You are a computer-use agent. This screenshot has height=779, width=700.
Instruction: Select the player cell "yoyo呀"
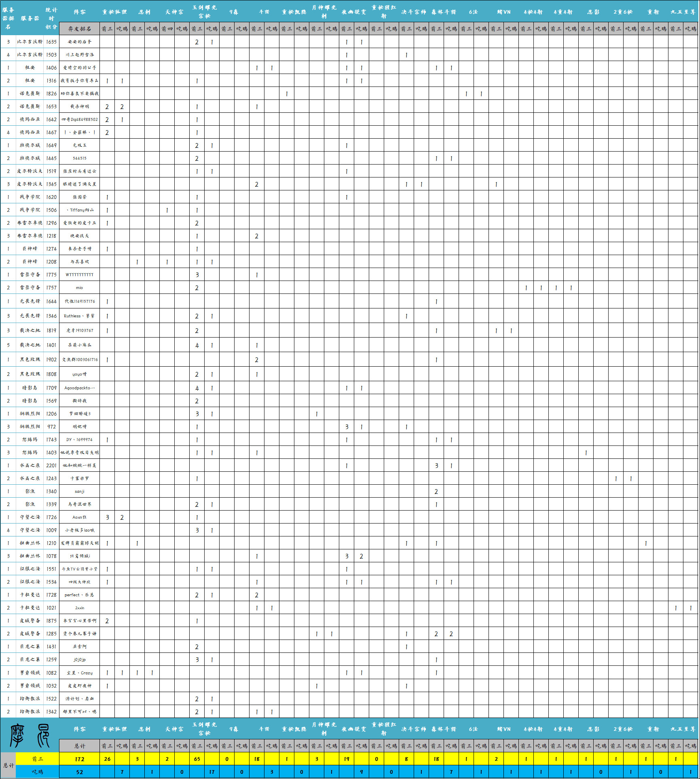[79, 374]
